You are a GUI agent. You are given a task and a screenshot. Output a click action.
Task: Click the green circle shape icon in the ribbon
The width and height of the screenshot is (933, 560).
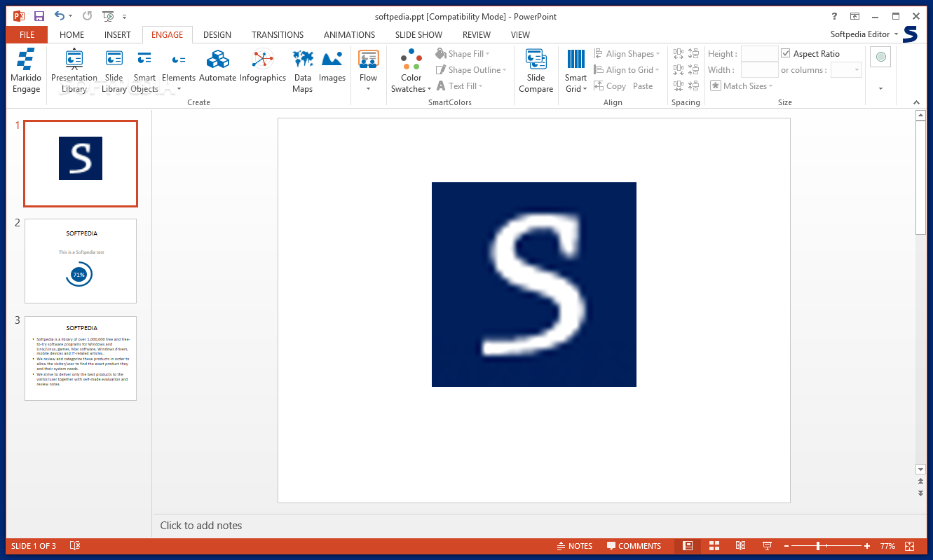tap(880, 57)
